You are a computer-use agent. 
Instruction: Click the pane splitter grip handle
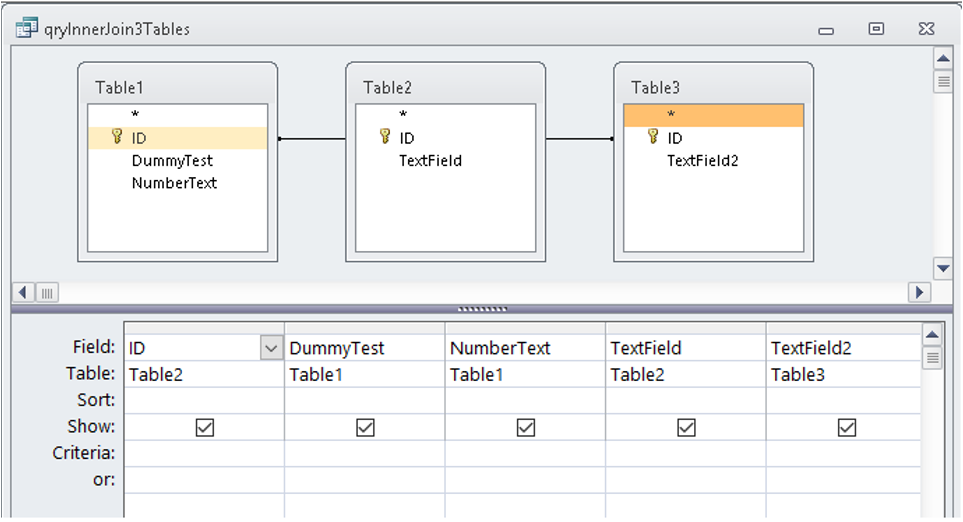(x=482, y=309)
